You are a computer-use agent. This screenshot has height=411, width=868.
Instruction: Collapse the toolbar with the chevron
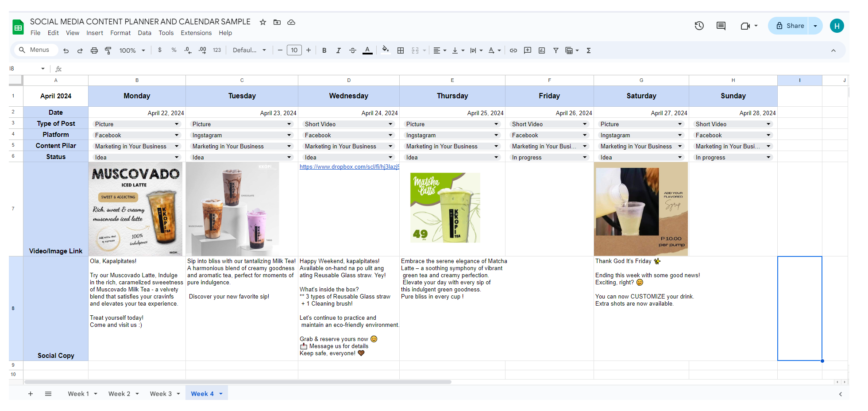pyautogui.click(x=833, y=50)
